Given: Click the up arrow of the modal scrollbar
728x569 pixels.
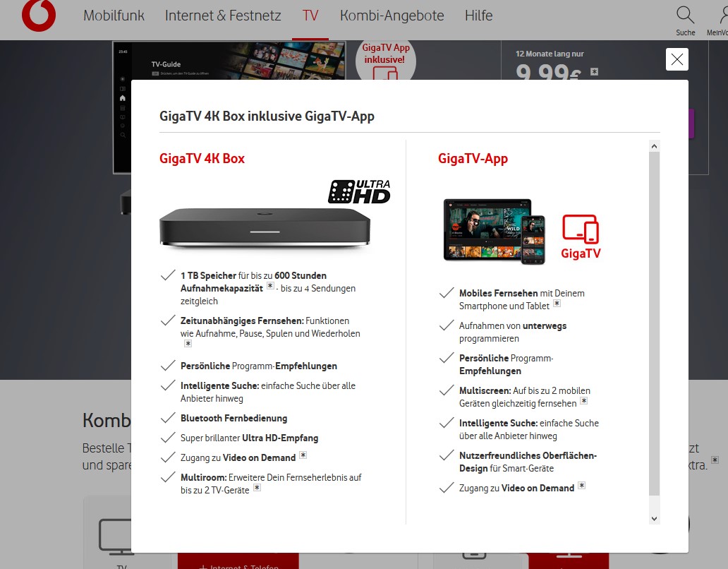Looking at the screenshot, I should click(654, 146).
